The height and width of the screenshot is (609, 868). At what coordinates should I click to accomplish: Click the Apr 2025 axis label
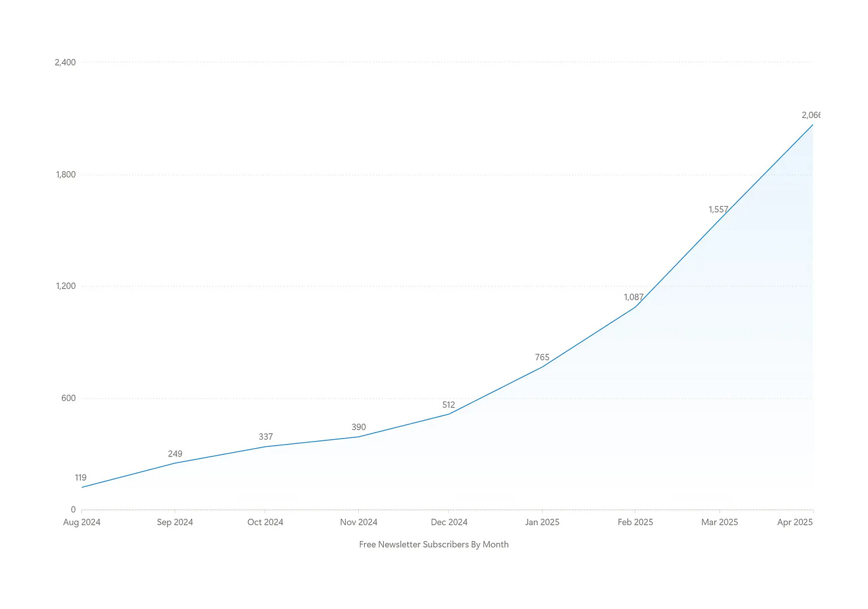click(x=795, y=522)
